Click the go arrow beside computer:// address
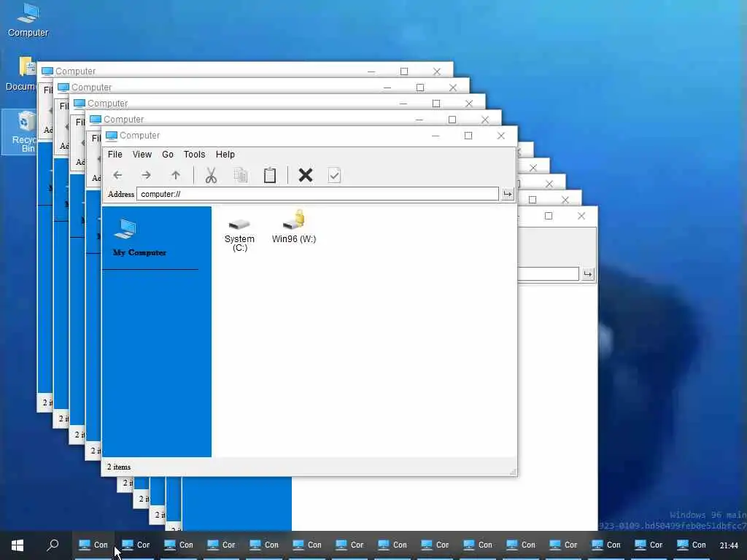 pyautogui.click(x=508, y=194)
